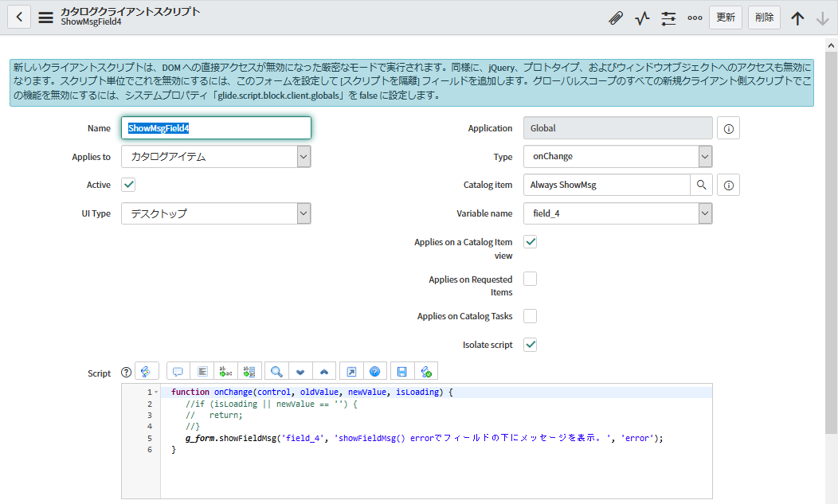Open the personalize form sliders icon
Screen dimensions: 838x504
[668, 18]
